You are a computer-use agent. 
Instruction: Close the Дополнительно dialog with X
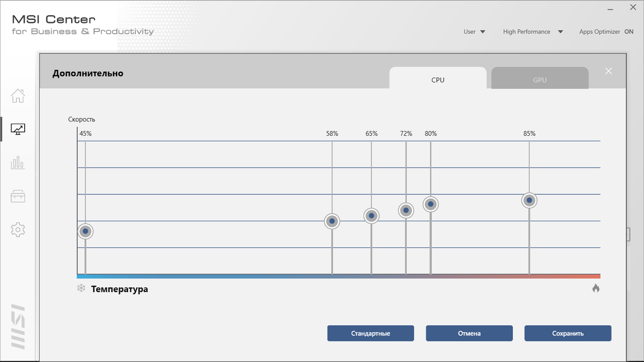pos(608,71)
